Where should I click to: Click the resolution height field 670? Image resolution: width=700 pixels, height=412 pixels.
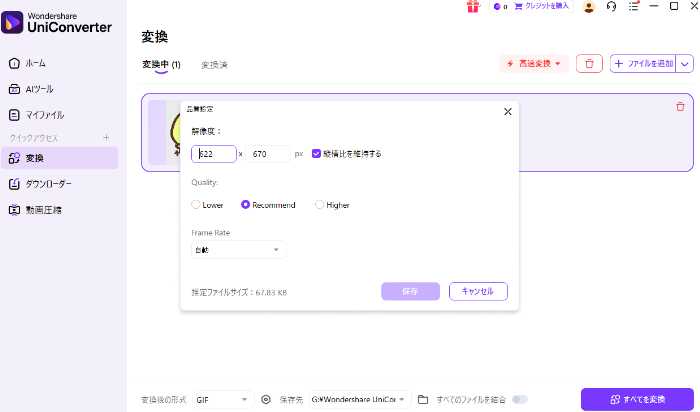[x=268, y=154]
